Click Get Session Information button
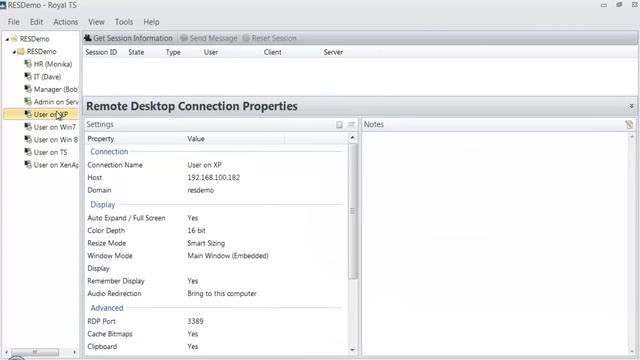The image size is (640, 360). point(129,38)
